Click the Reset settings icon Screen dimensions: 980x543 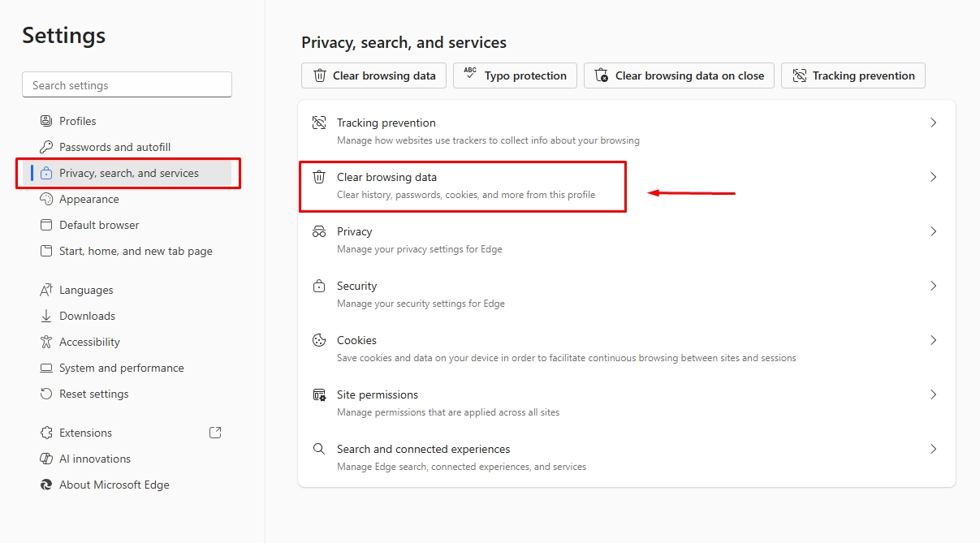(45, 394)
